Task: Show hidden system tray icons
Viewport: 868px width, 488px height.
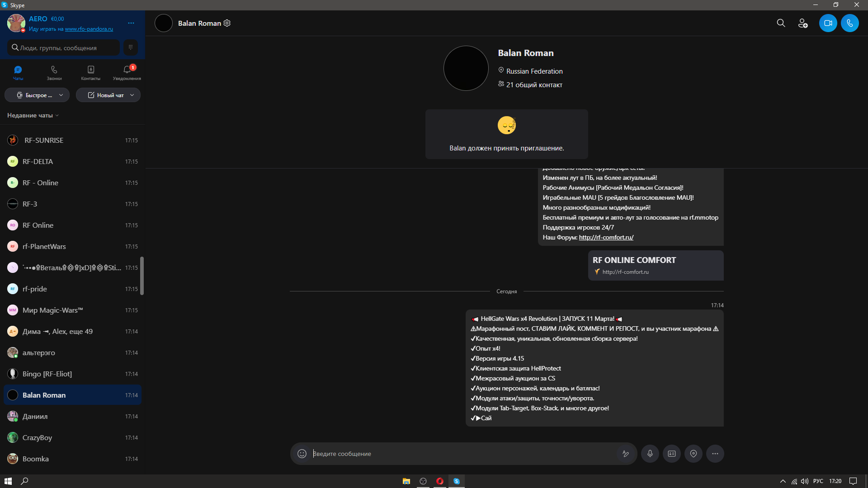Action: [783, 481]
